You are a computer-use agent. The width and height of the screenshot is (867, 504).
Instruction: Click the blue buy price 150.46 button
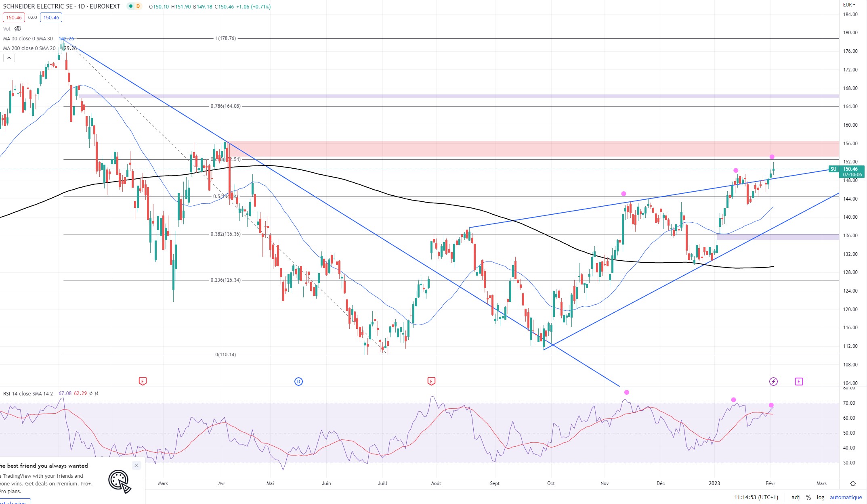click(x=51, y=17)
